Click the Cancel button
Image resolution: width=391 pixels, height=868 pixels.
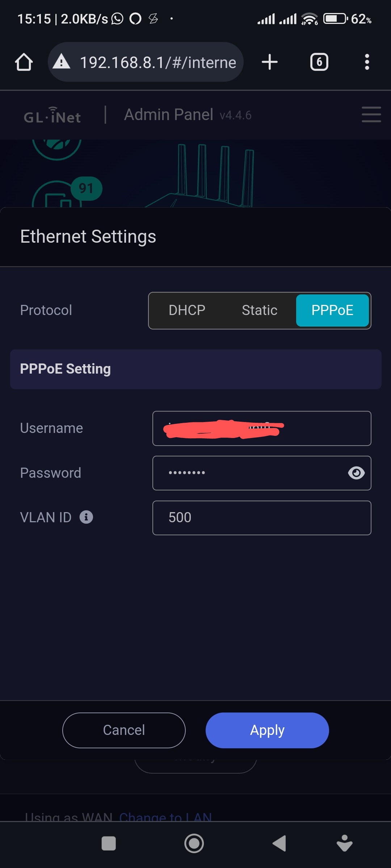pos(124,730)
